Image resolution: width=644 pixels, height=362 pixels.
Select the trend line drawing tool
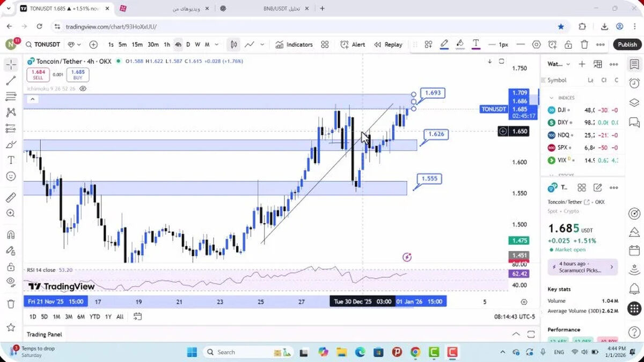[11, 81]
